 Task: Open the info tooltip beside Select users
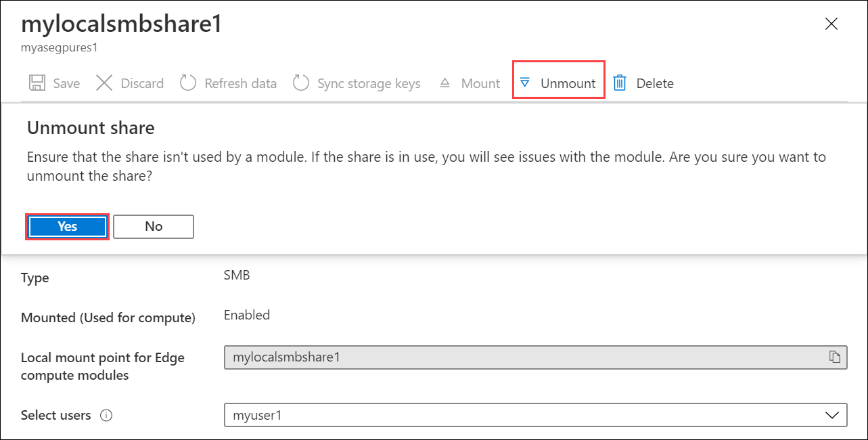pos(106,416)
